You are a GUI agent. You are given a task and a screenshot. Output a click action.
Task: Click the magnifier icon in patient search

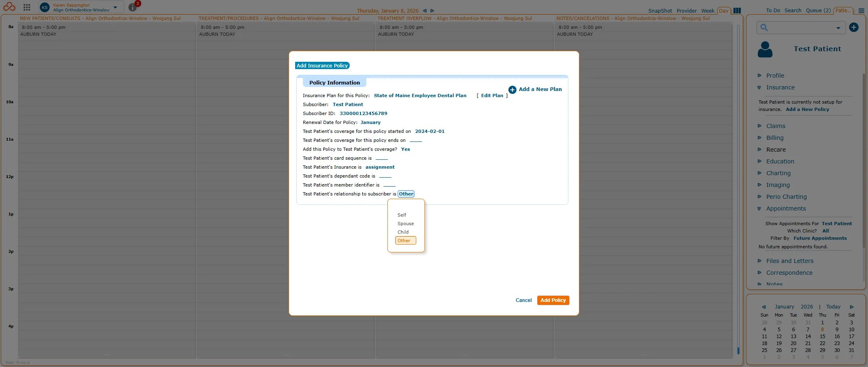click(x=765, y=27)
